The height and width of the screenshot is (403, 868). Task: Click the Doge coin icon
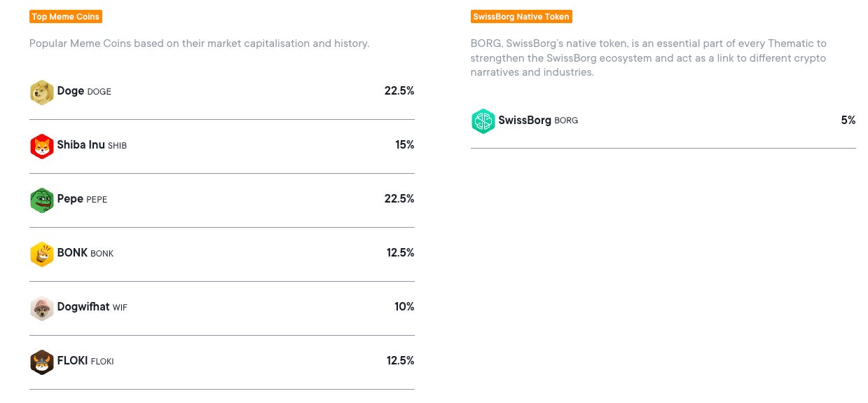42,92
